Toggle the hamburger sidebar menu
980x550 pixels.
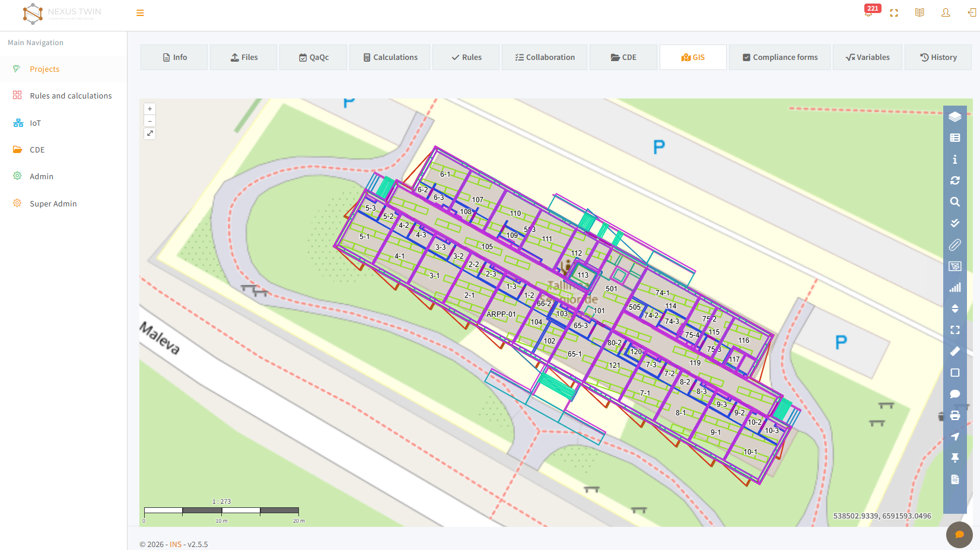click(x=140, y=13)
